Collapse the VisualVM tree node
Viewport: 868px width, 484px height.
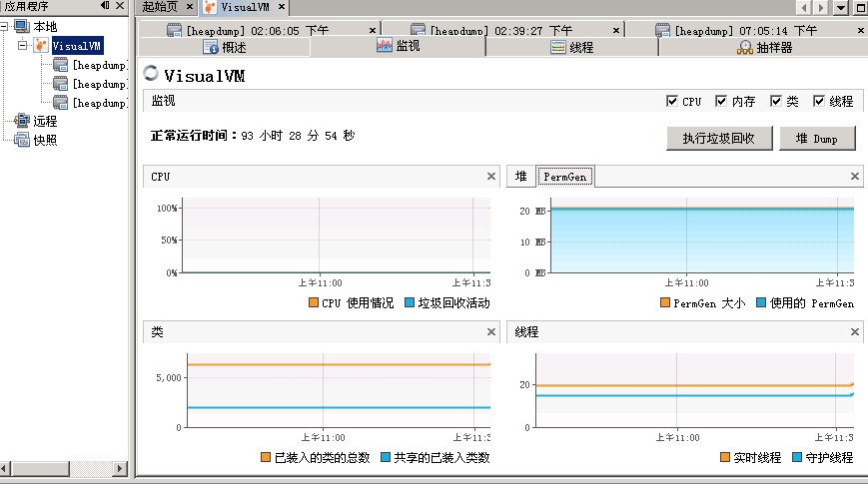(x=22, y=46)
